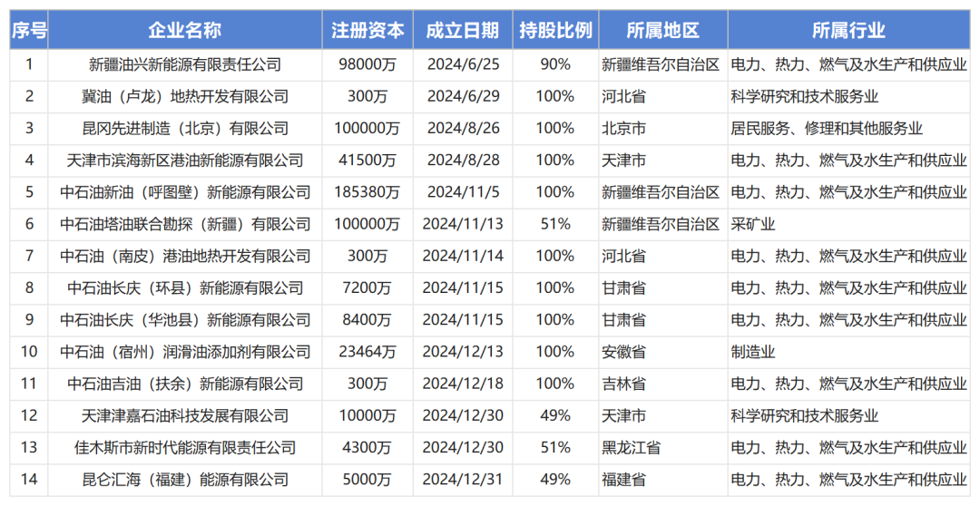This screenshot has height=506, width=980.
Task: Select 天津津嘉石油科技发展有限公司 cell
Action: [x=185, y=415]
